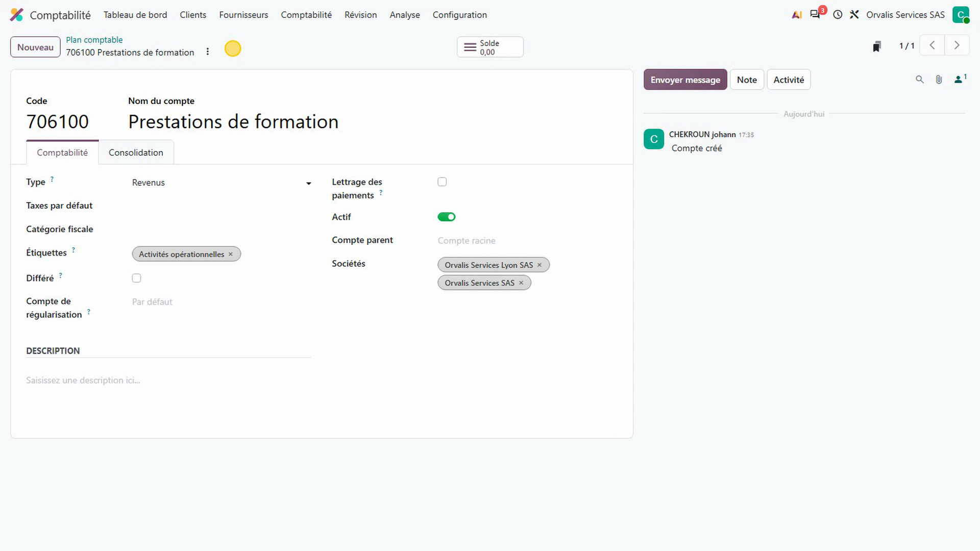
Task: Click the description text area
Action: click(x=168, y=380)
